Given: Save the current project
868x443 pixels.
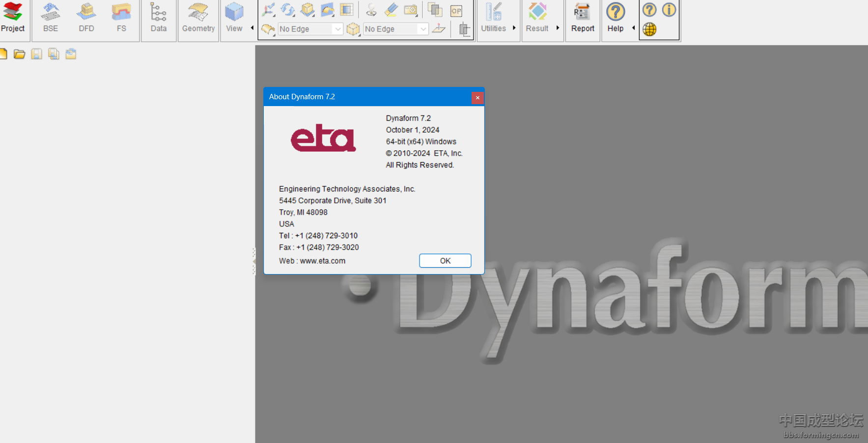Looking at the screenshot, I should [36, 54].
